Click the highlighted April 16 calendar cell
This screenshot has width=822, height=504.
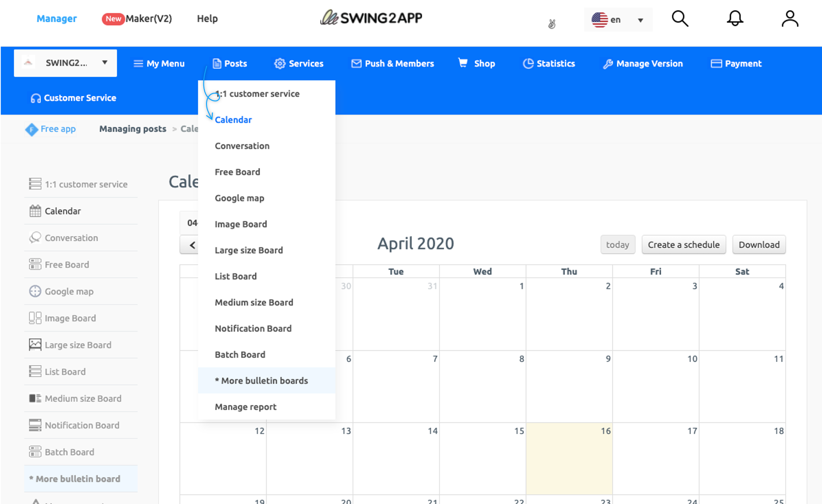(x=569, y=458)
